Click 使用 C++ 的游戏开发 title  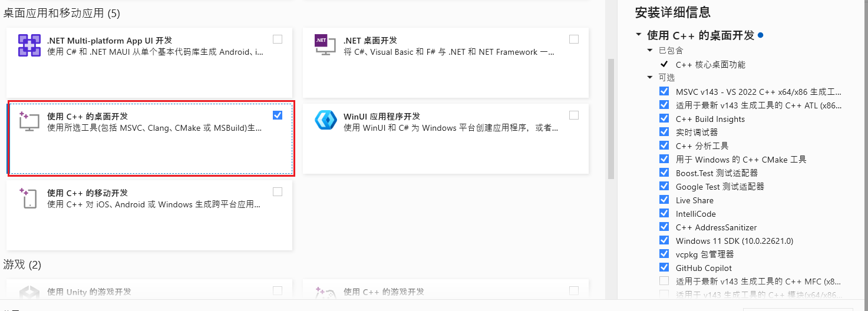[x=384, y=292]
